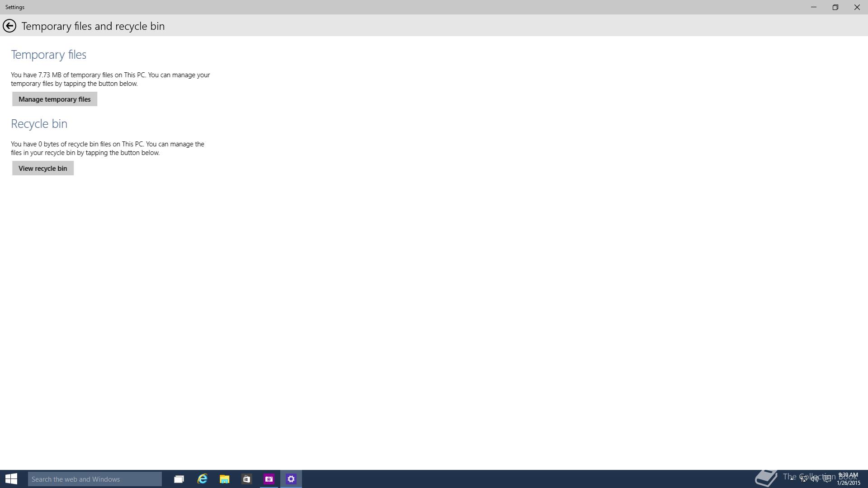Screen dimensions: 868x488
Task: Open the volume control tray icon
Action: tap(815, 479)
